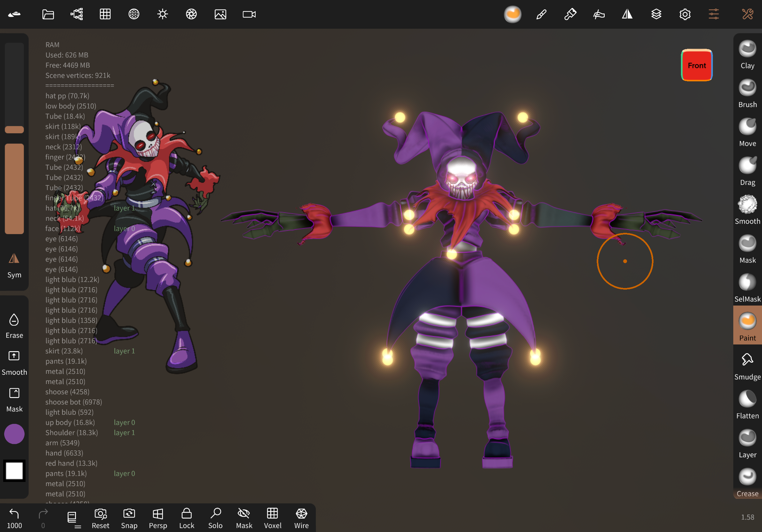Click the 'up body (16.8k)' entry
The height and width of the screenshot is (532, 762).
(70, 422)
